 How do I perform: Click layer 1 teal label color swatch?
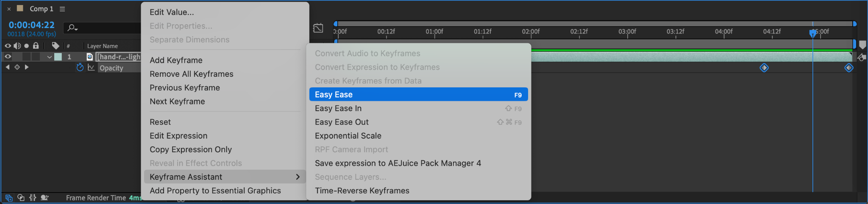point(58,57)
